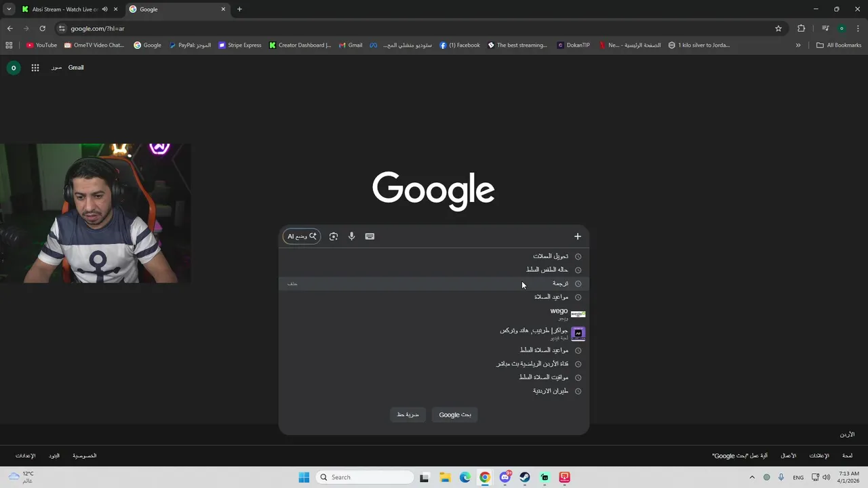
Task: Open the Facebook bookmark
Action: click(x=460, y=45)
